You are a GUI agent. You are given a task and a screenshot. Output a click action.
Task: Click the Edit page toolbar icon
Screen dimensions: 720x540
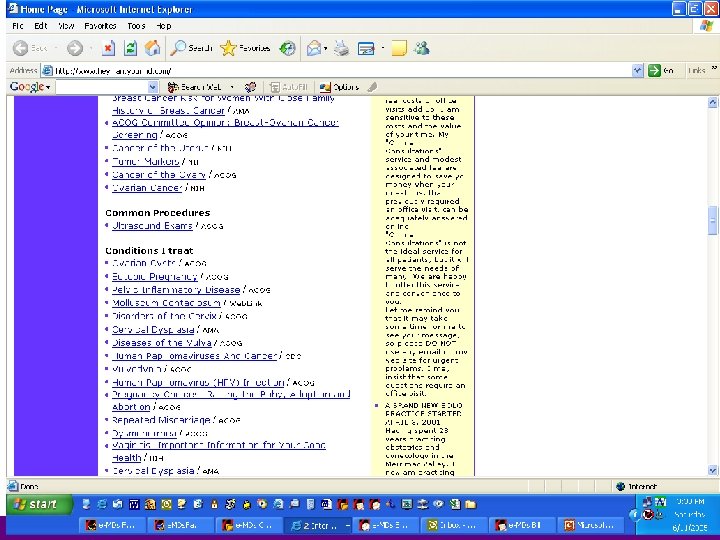(x=366, y=48)
